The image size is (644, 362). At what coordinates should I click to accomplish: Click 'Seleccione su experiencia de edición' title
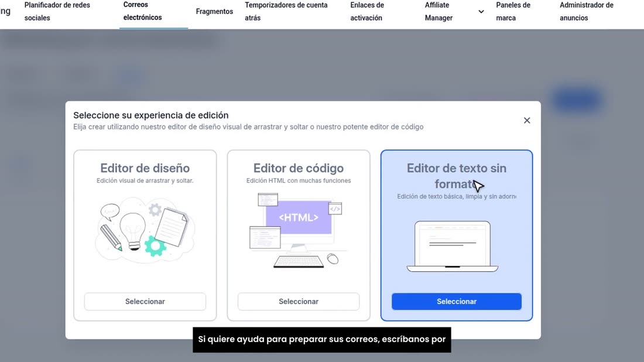(150, 115)
